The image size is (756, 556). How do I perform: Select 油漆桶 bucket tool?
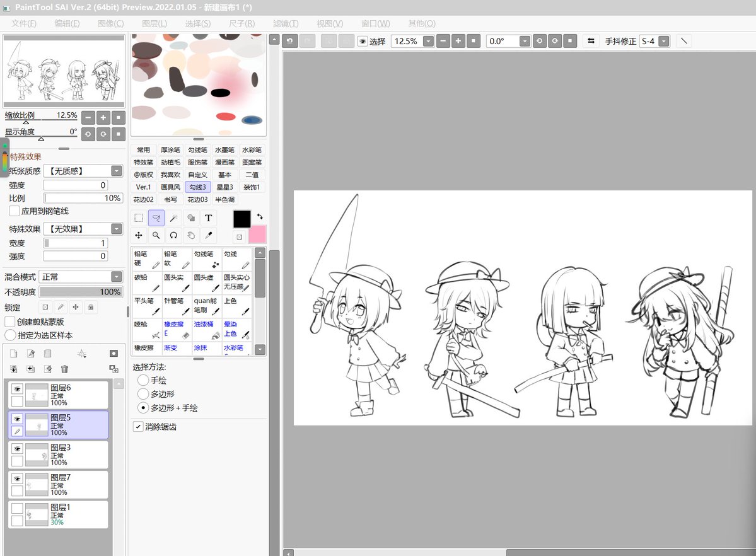(207, 329)
